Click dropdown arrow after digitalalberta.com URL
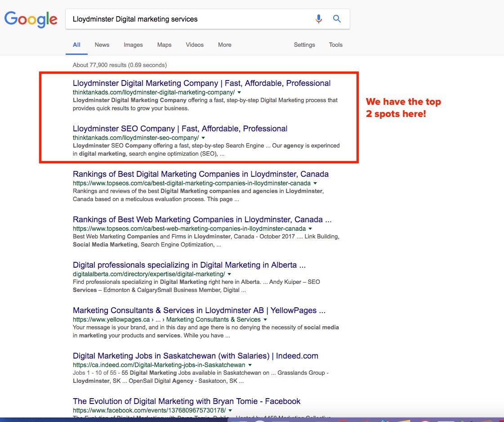The image size is (504, 422). tap(229, 274)
